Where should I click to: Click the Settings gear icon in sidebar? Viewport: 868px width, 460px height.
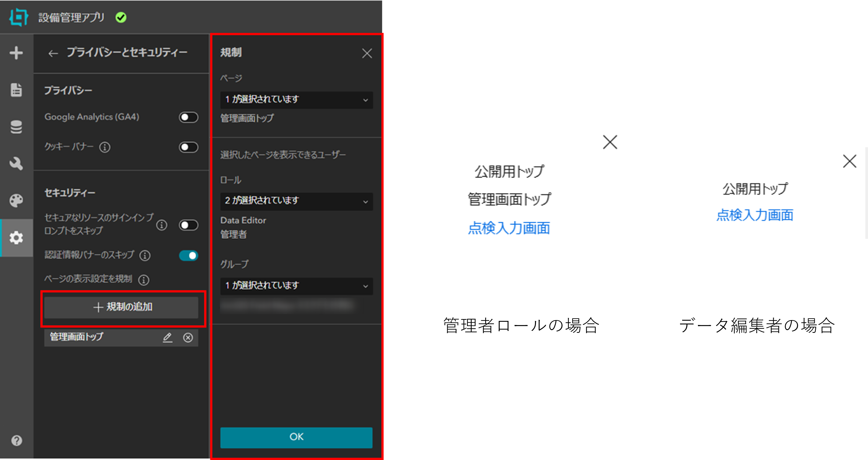[x=16, y=238]
